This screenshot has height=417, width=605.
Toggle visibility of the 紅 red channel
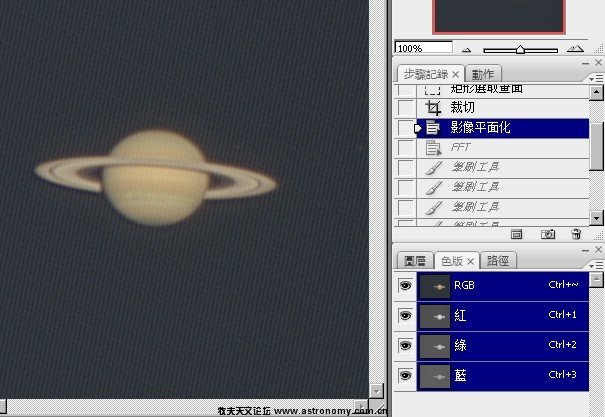(405, 316)
